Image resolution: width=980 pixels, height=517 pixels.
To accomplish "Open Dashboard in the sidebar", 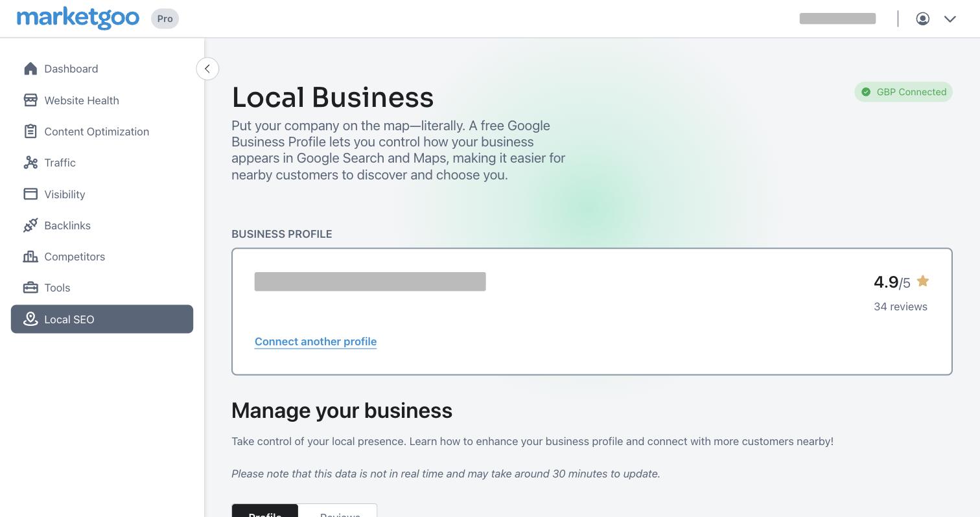I will pyautogui.click(x=102, y=69).
